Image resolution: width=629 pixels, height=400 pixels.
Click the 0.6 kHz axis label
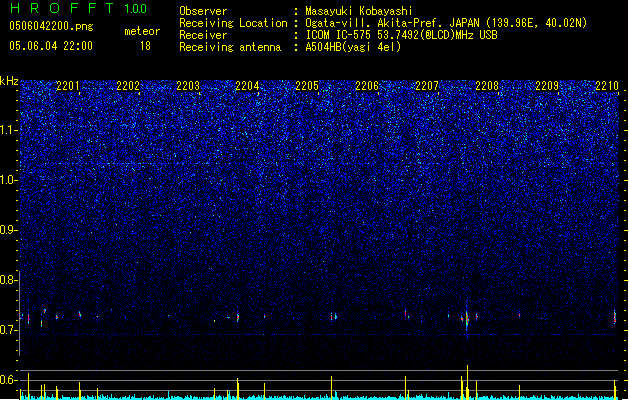8,380
